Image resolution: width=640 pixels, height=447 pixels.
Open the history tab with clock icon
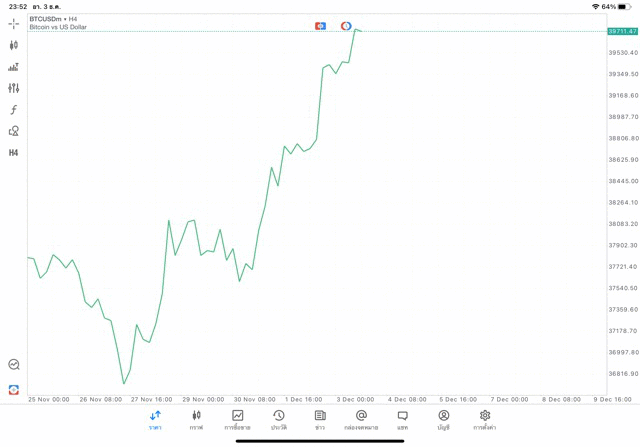(x=279, y=420)
